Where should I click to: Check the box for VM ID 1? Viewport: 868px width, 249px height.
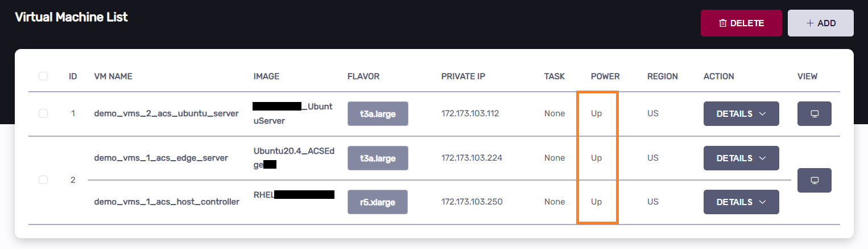[x=43, y=113]
